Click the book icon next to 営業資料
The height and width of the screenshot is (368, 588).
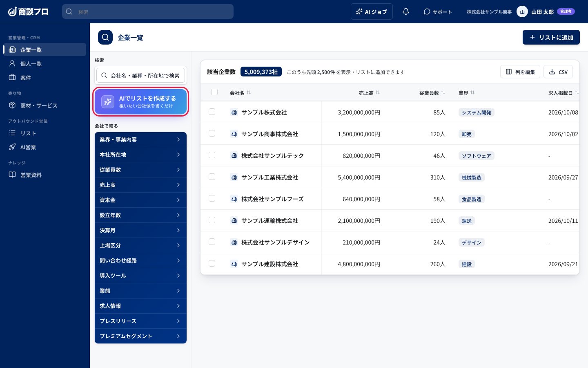pos(12,175)
